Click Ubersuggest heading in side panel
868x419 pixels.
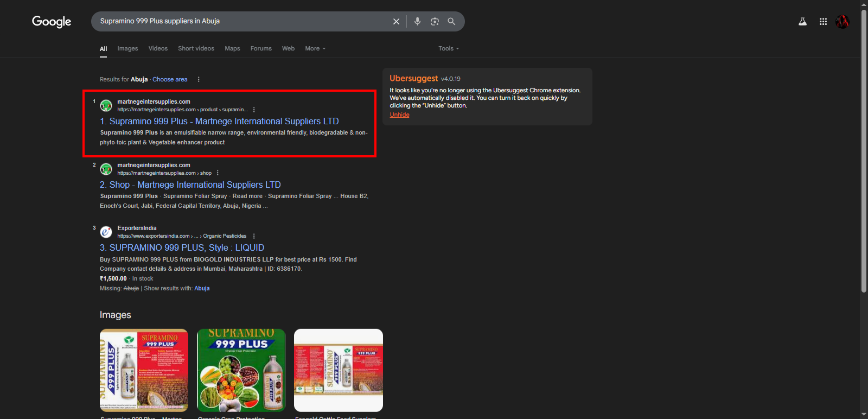(413, 78)
